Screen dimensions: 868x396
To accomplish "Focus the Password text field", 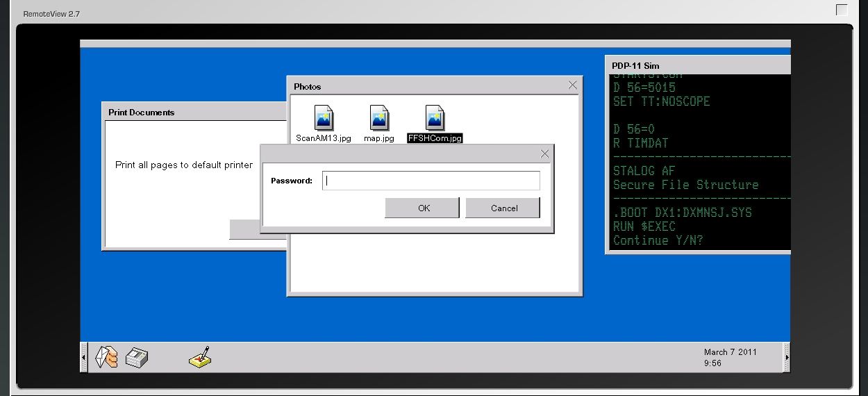I will click(x=431, y=181).
